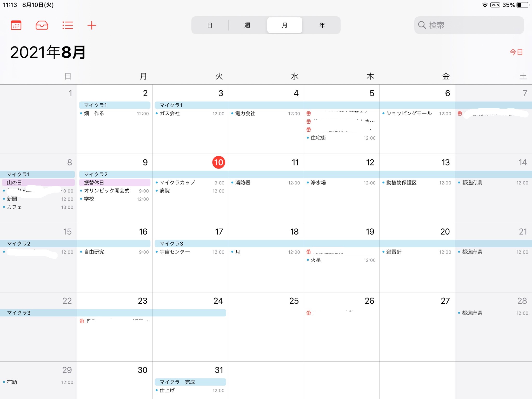Open マイクラ 完成 event
This screenshot has height=399, width=532.
[190, 382]
